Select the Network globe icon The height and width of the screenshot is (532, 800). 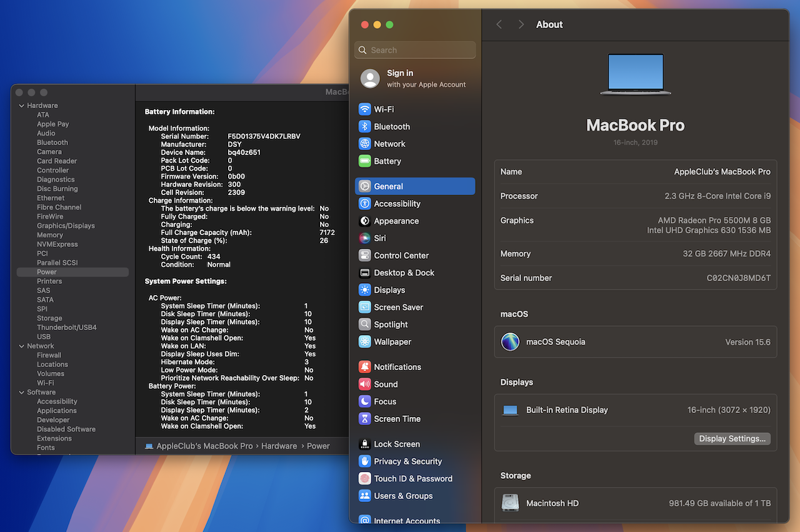point(365,144)
